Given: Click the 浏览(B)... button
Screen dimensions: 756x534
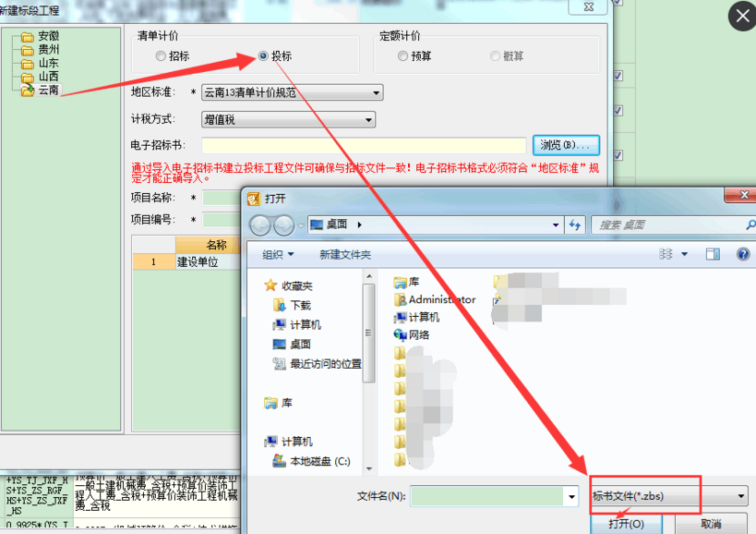Looking at the screenshot, I should (x=566, y=145).
